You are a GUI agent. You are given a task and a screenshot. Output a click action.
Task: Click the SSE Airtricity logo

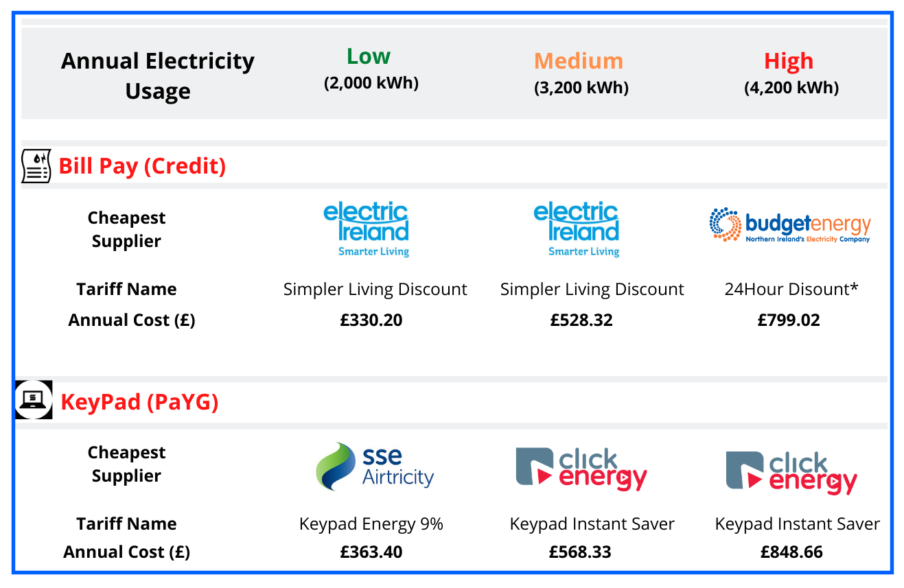tap(375, 467)
